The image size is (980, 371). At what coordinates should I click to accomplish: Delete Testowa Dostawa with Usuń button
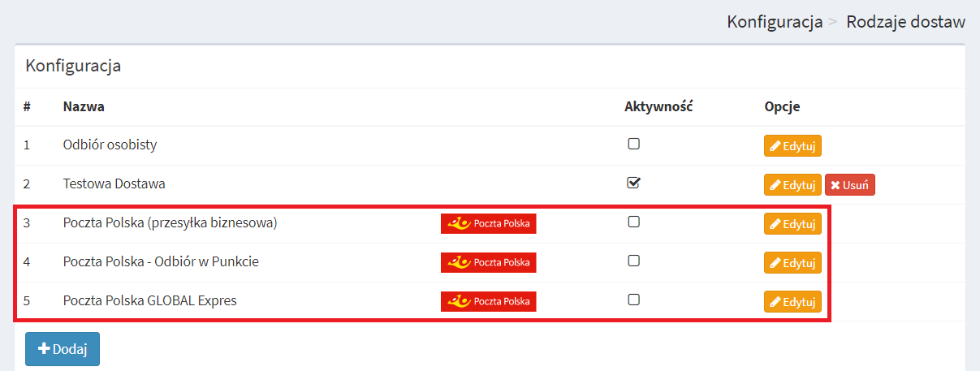(x=849, y=185)
